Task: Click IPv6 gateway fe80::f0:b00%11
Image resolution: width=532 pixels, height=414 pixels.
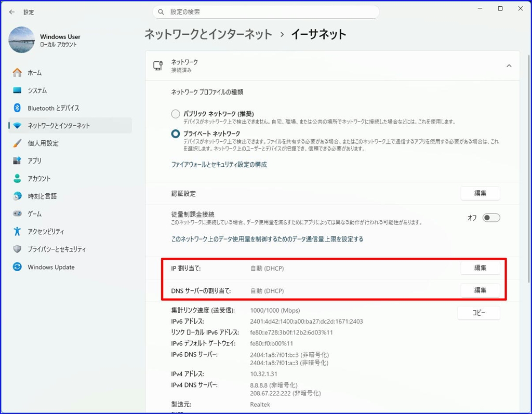Action: (x=271, y=343)
